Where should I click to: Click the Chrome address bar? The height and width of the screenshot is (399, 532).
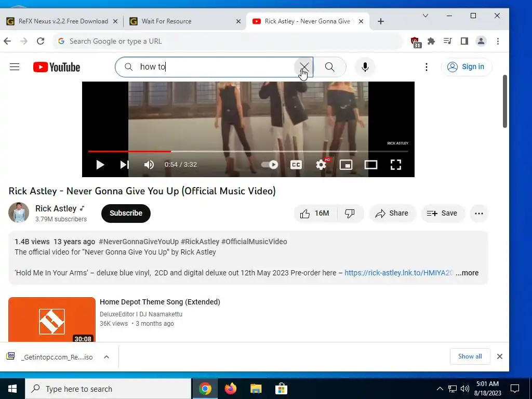tap(228, 41)
